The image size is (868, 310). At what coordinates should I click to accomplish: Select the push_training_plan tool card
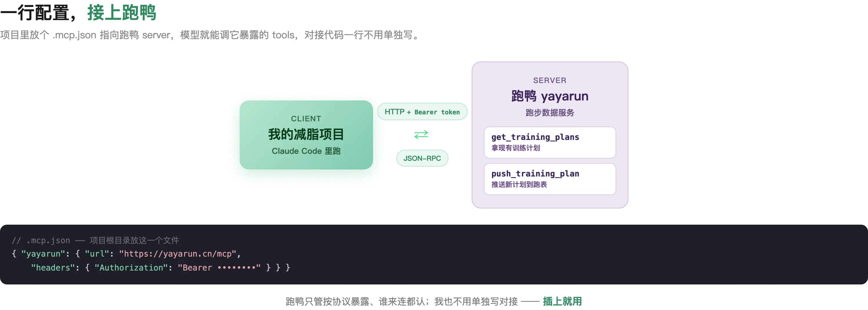(549, 179)
